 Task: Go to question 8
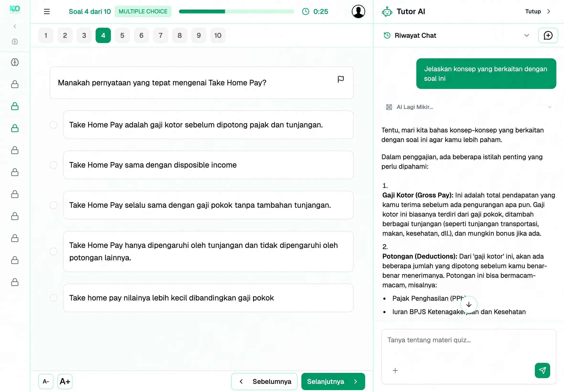click(x=180, y=35)
